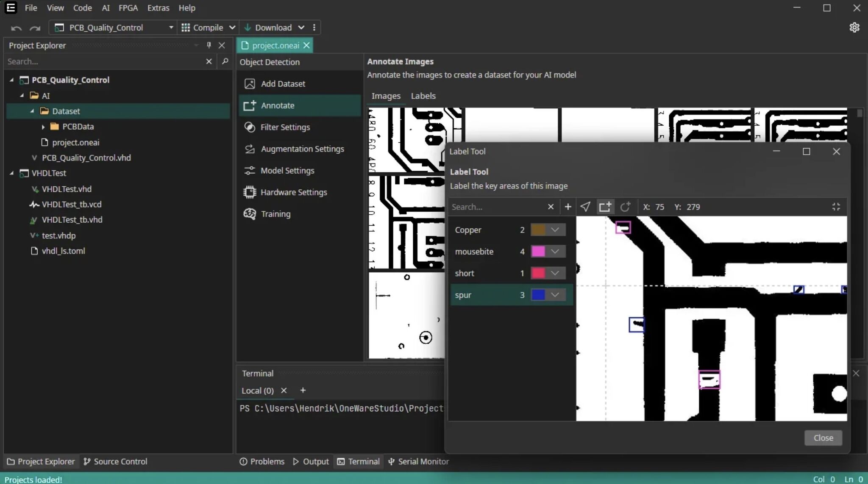Click the short color swatch
The width and height of the screenshot is (868, 484).
(x=538, y=273)
